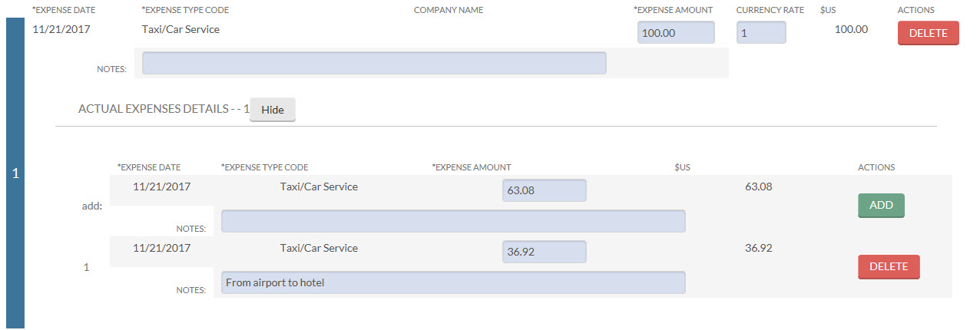Edit the 63.08 expense amount field
Image resolution: width=980 pixels, height=330 pixels.
pos(545,190)
